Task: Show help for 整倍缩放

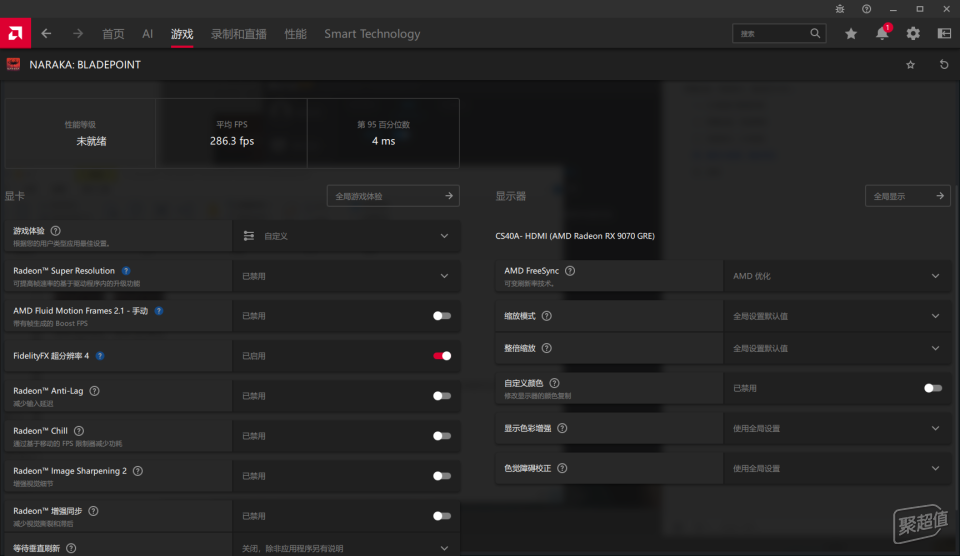Action: pyautogui.click(x=547, y=348)
